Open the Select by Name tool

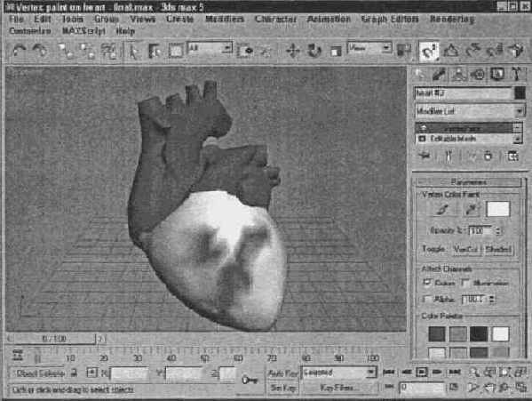coord(155,52)
